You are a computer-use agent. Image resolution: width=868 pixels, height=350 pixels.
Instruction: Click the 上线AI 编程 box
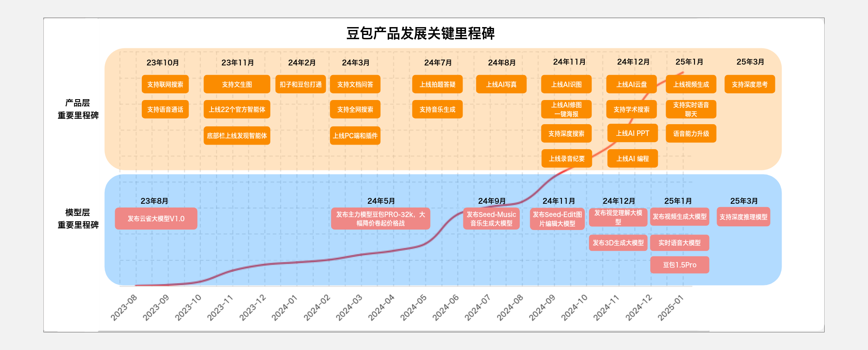[x=633, y=158]
